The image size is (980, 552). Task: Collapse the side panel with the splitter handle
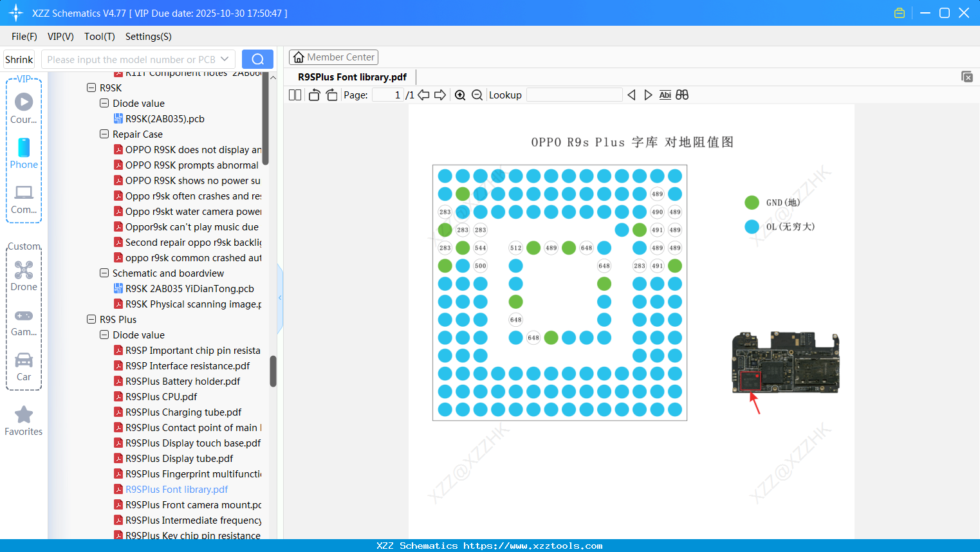click(x=280, y=298)
